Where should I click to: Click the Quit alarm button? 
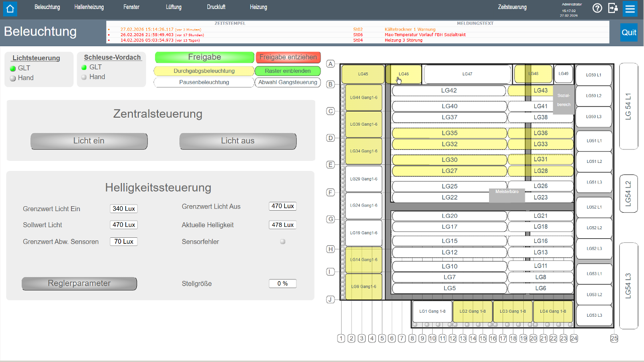pyautogui.click(x=628, y=32)
